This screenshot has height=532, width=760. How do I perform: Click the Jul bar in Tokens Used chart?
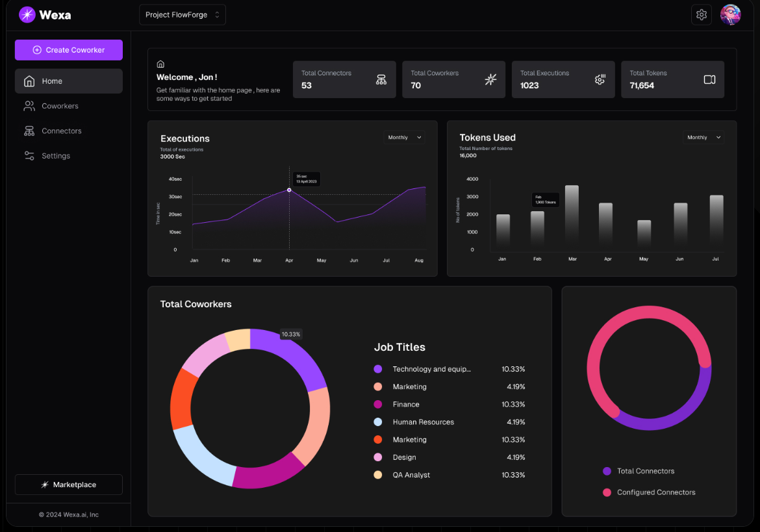(x=716, y=221)
